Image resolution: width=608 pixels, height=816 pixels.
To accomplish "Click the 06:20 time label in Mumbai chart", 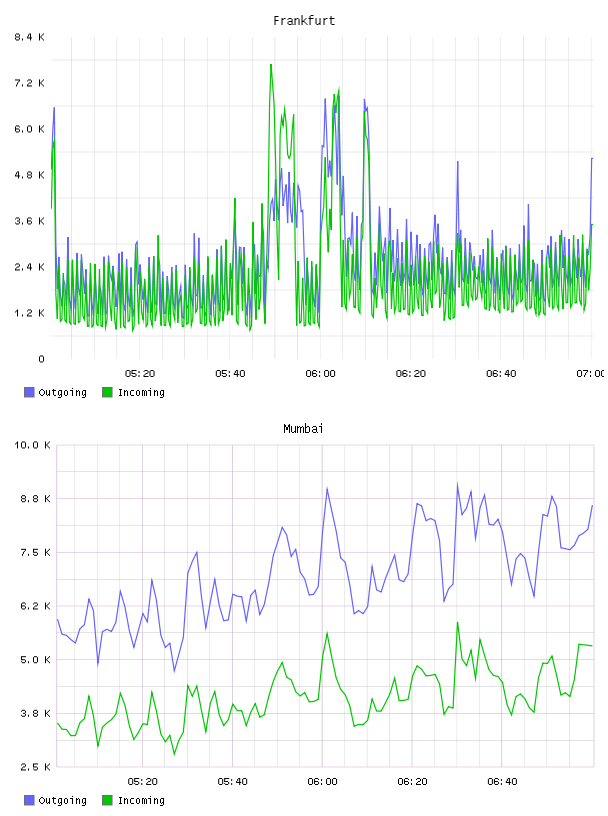I will (412, 782).
